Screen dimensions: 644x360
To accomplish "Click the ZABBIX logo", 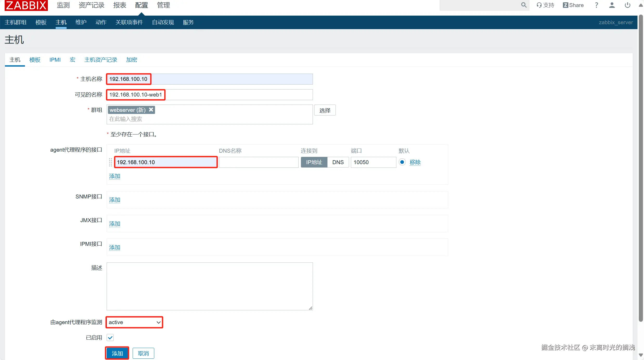I will tap(26, 5).
